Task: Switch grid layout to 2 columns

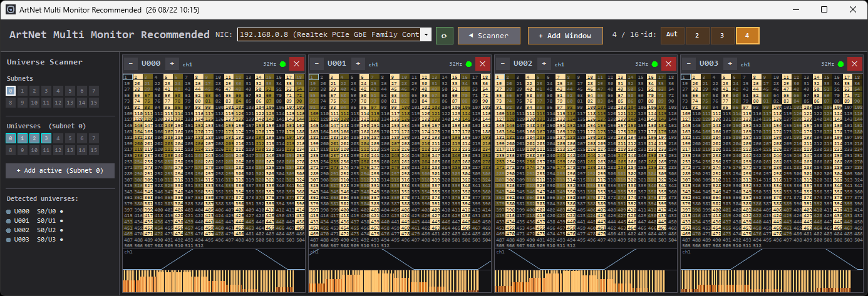Action: [697, 36]
